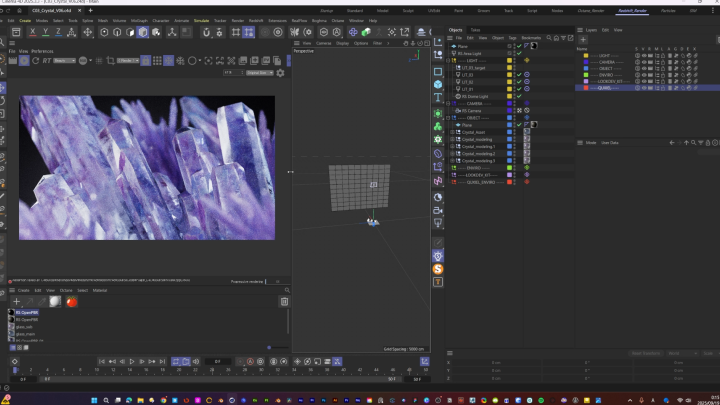Collapse the OBJECT group in Objects
This screenshot has width=720, height=405.
(x=449, y=118)
